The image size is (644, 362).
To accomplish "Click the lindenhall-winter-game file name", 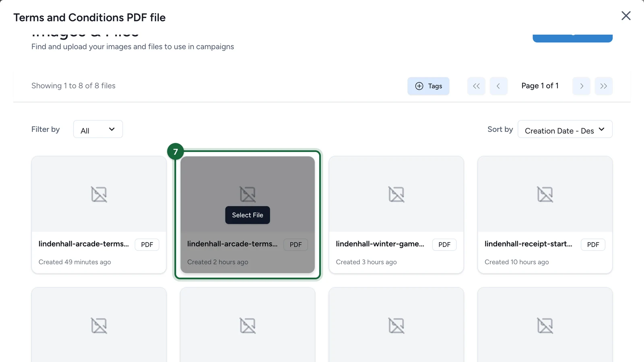I will (x=380, y=244).
